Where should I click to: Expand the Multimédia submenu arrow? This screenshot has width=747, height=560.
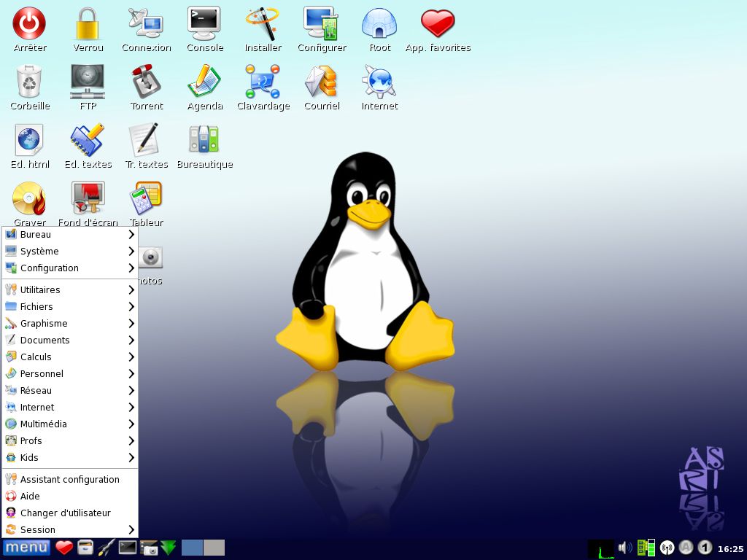coord(131,424)
